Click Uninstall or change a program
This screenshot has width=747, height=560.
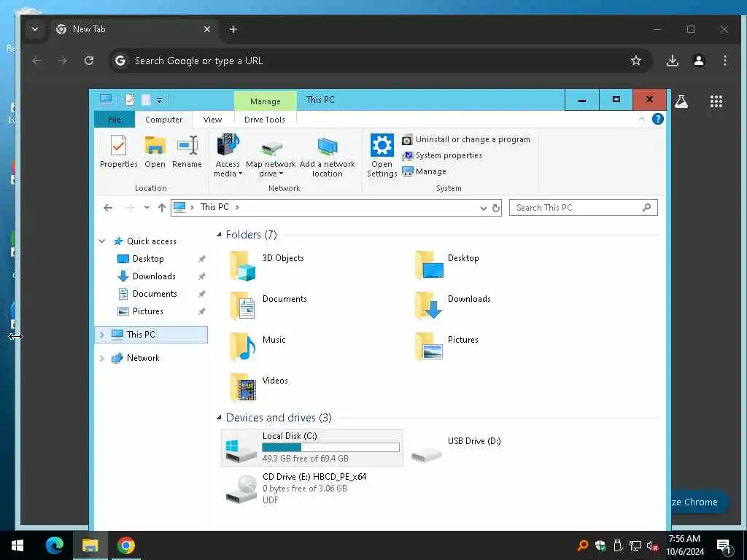(466, 139)
